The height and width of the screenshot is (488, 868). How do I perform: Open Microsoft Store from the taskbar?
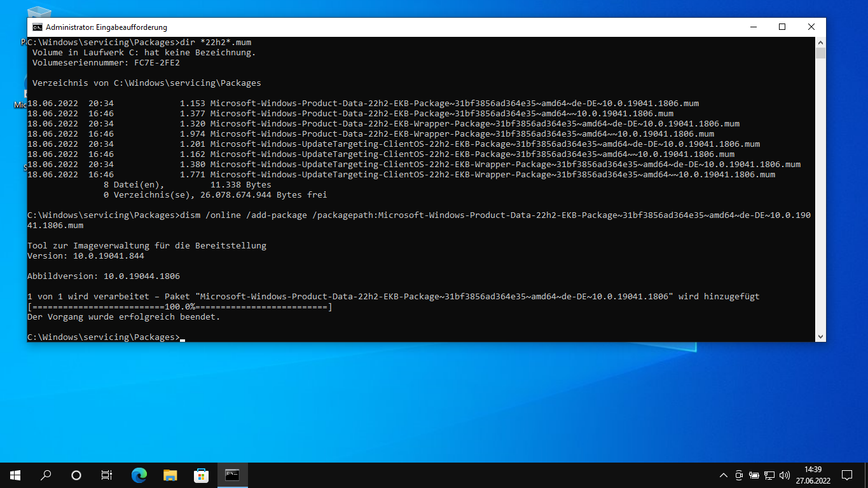pos(201,475)
